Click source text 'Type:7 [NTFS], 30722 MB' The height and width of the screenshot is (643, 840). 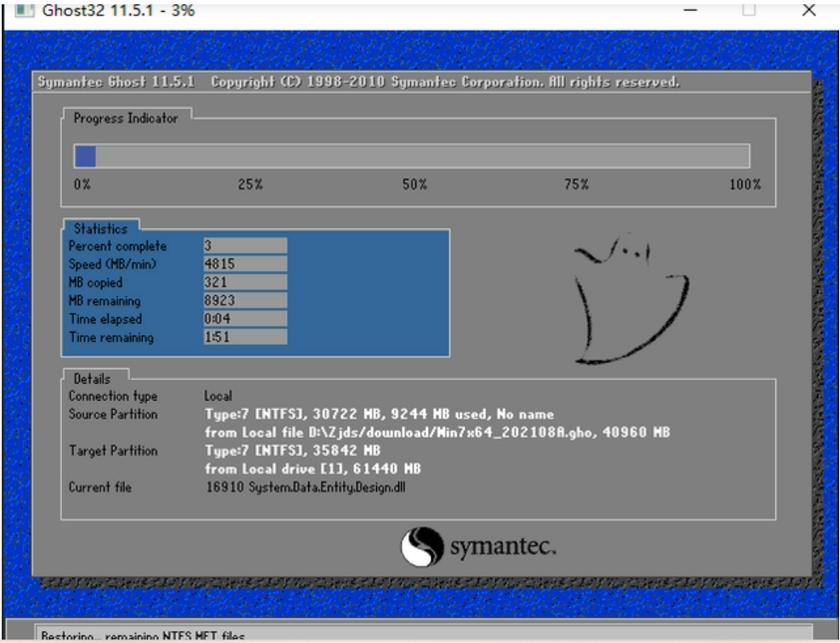[294, 414]
